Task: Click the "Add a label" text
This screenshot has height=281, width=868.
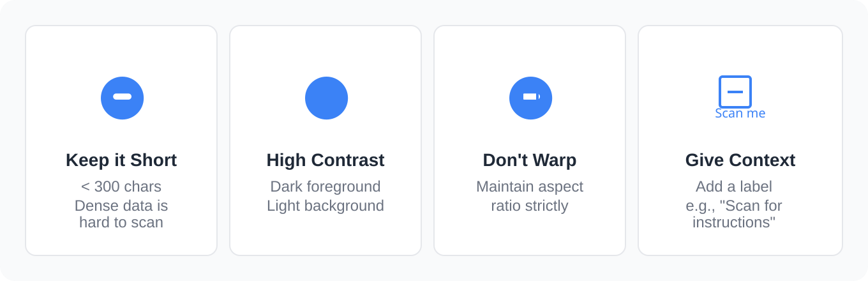Action: click(734, 186)
